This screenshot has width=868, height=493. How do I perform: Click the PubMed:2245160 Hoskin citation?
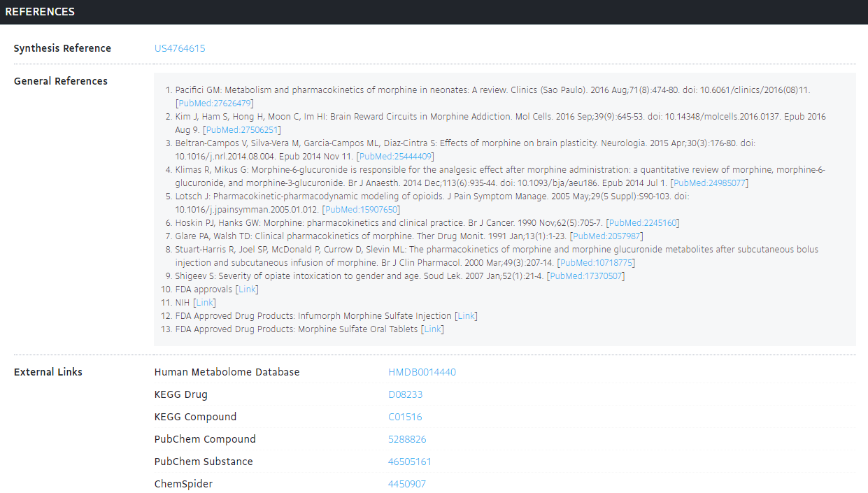[x=643, y=223]
